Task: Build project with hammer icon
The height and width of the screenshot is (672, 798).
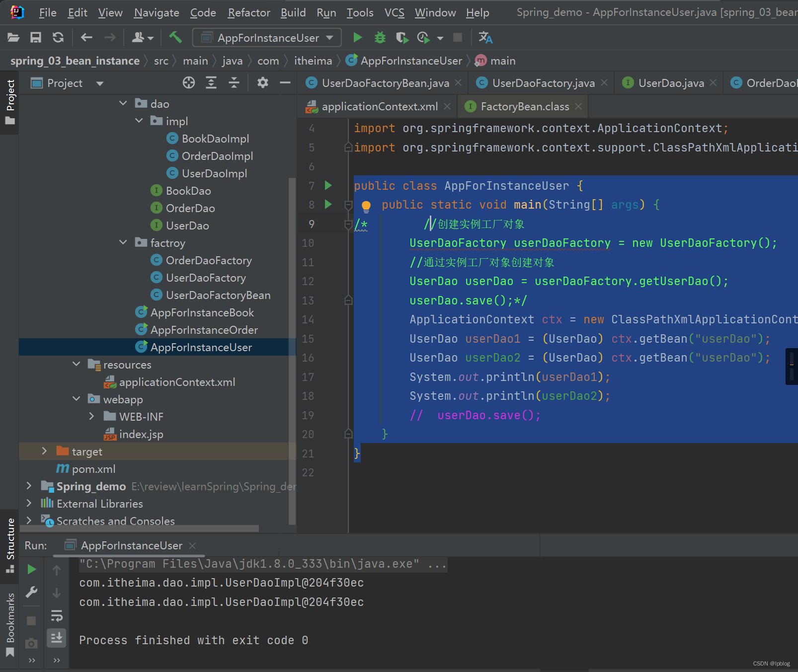Action: point(175,37)
